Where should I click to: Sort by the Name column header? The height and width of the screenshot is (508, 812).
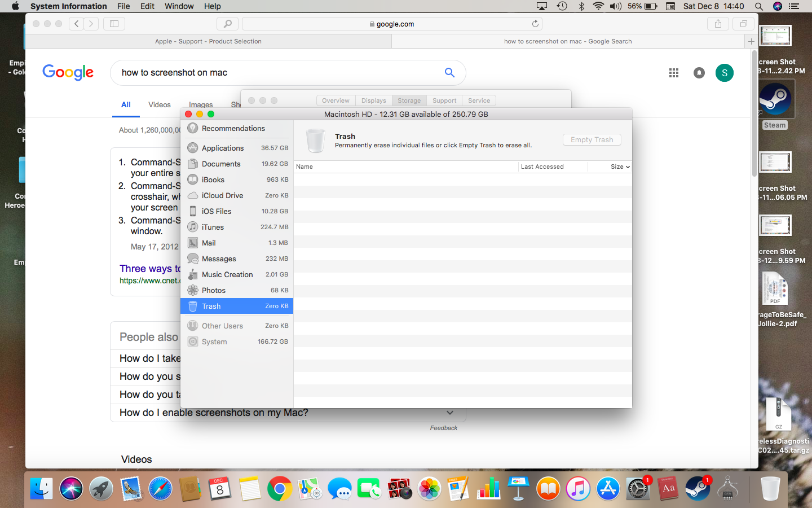click(406, 167)
